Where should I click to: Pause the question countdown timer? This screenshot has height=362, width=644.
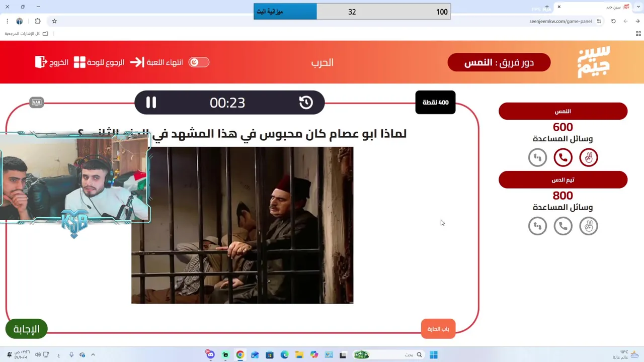click(151, 103)
